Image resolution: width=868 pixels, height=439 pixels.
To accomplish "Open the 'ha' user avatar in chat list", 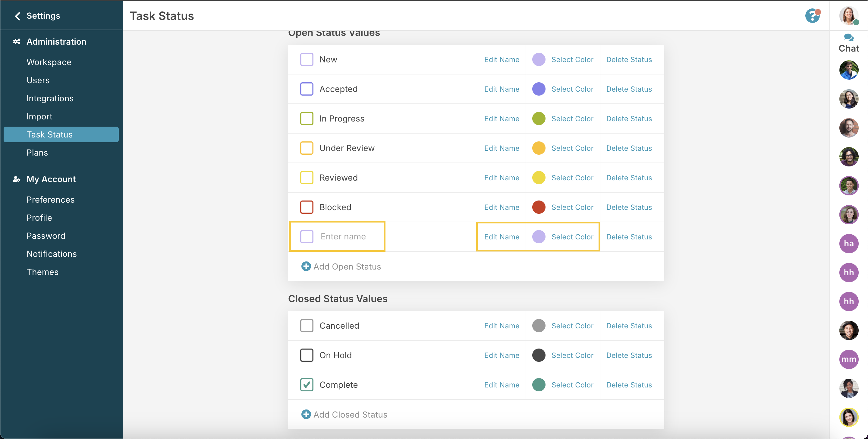I will coord(848,243).
